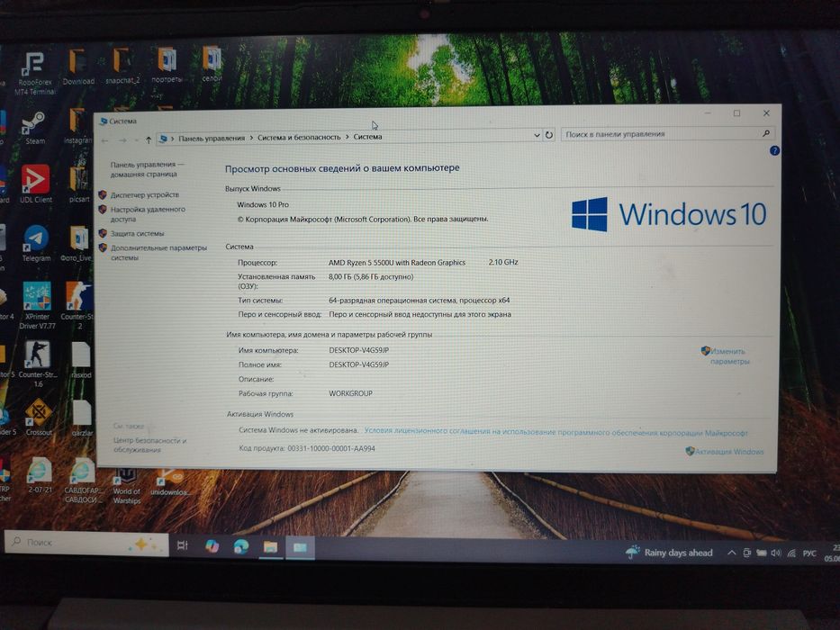Select the 2-07-21 file on desktop
Image resolution: width=840 pixels, height=630 pixels.
pos(41,474)
